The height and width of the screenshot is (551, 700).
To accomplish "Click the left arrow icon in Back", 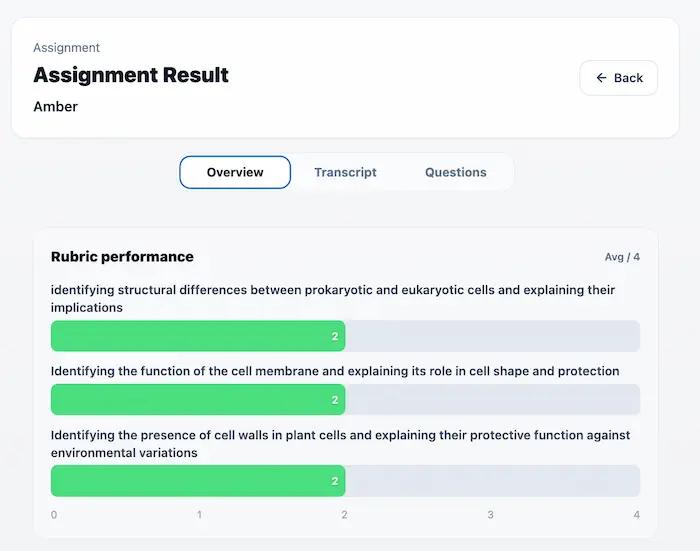I will pyautogui.click(x=601, y=78).
